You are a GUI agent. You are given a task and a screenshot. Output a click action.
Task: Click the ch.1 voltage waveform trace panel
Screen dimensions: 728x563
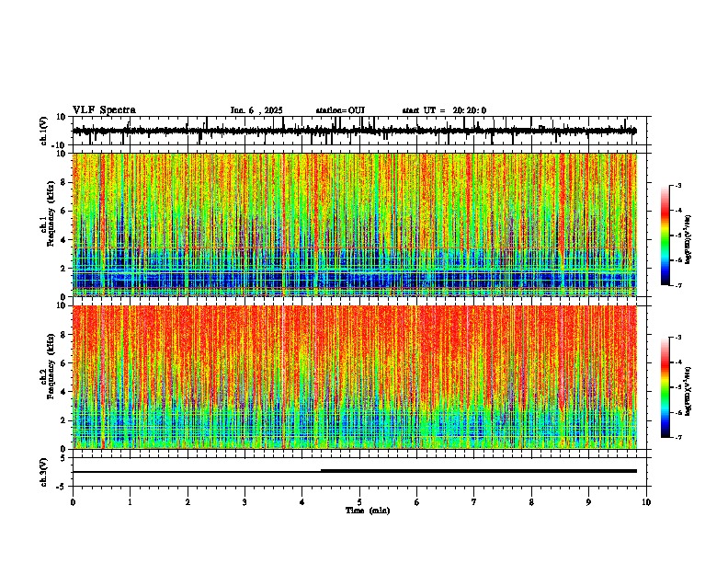[x=361, y=131]
